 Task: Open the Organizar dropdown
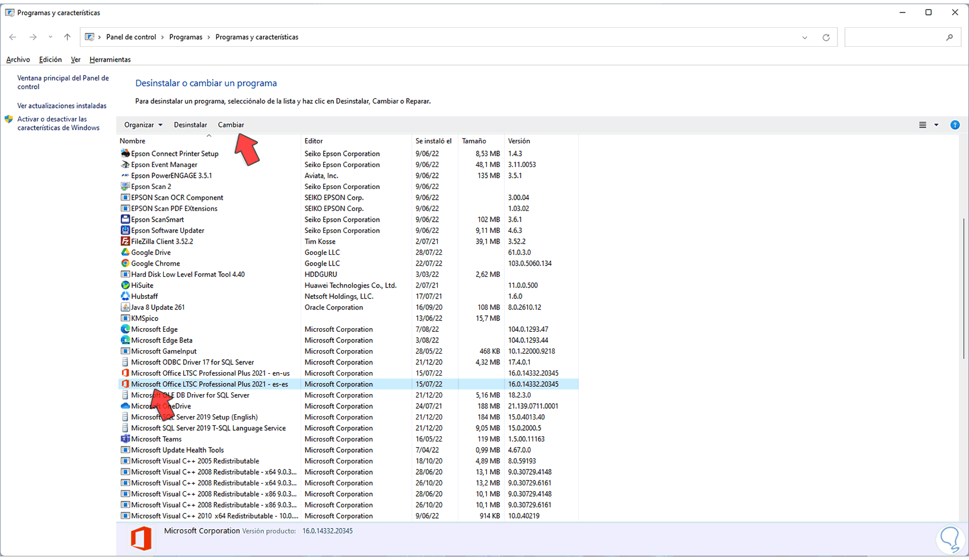click(x=143, y=125)
